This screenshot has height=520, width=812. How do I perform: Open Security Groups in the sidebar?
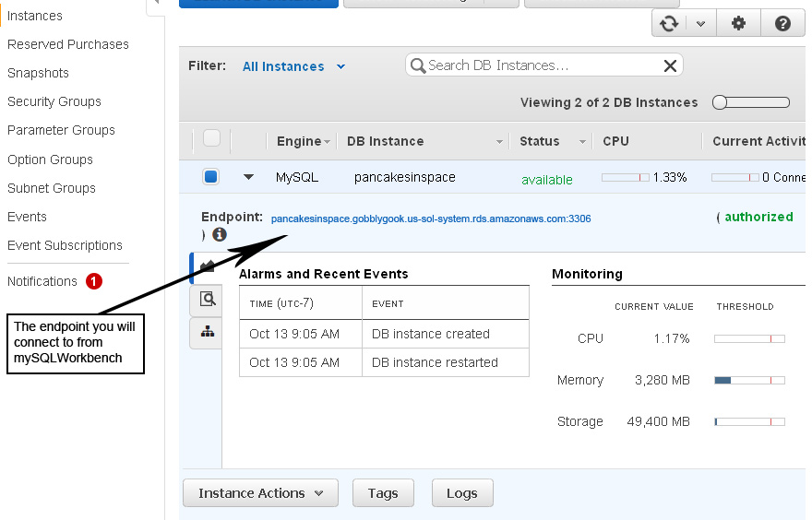tap(54, 101)
